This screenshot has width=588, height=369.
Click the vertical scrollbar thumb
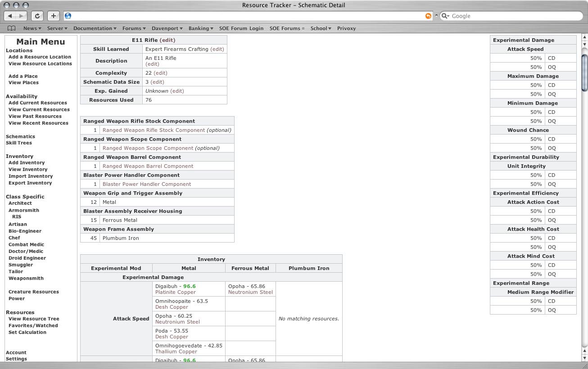click(584, 72)
